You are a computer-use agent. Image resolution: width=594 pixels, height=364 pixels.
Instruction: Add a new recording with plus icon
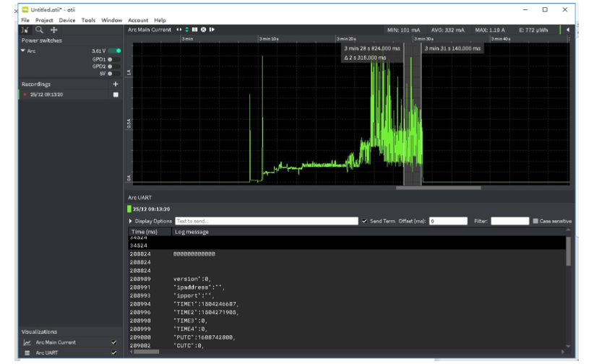[x=116, y=84]
